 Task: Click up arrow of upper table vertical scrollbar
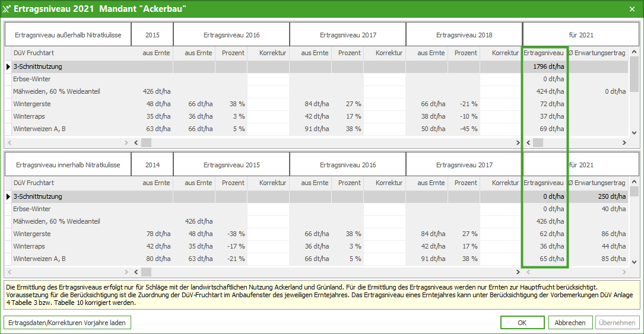click(x=634, y=53)
